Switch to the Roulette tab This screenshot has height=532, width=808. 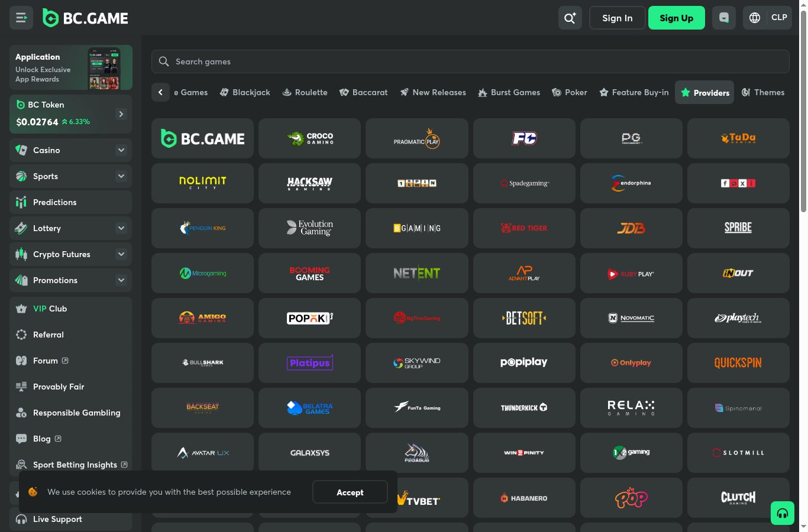pos(305,92)
